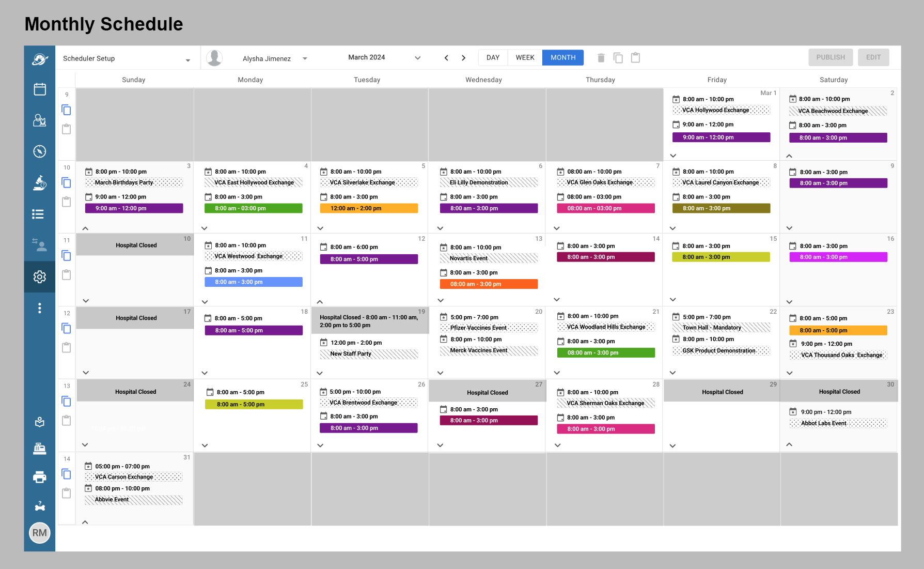
Task: Open the March Birthdays Party event
Action: [x=134, y=182]
